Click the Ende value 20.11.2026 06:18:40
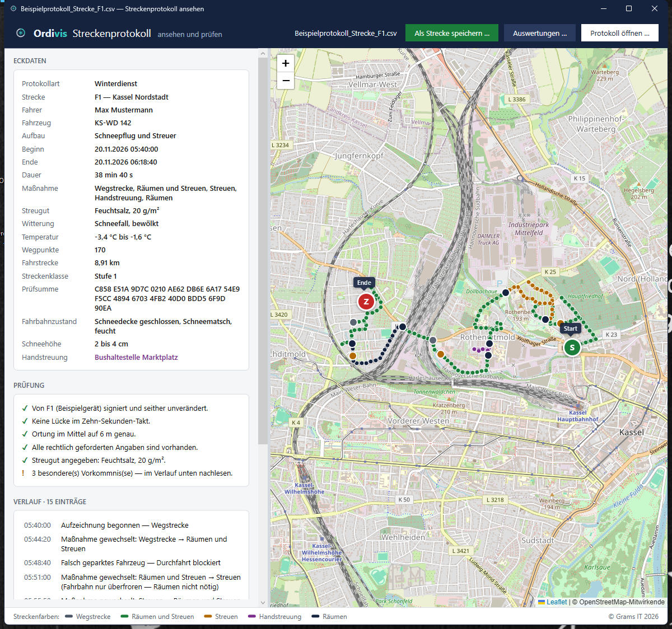This screenshot has width=672, height=629. pos(126,162)
